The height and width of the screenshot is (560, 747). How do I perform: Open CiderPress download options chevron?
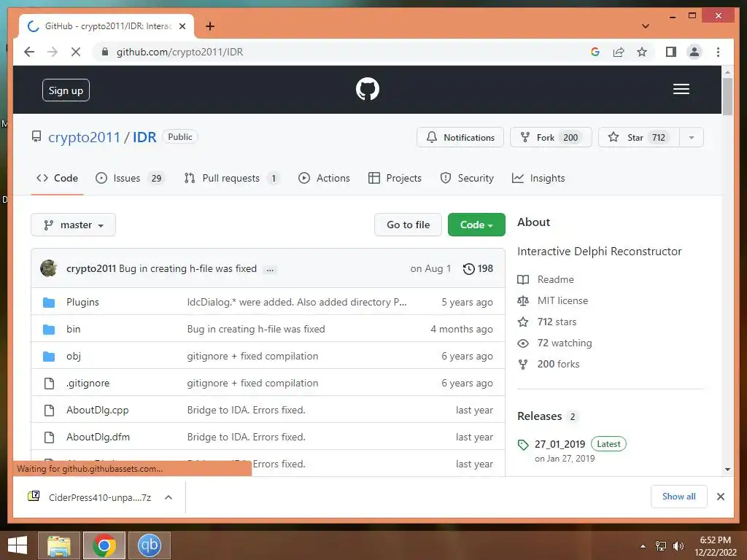[x=169, y=497]
